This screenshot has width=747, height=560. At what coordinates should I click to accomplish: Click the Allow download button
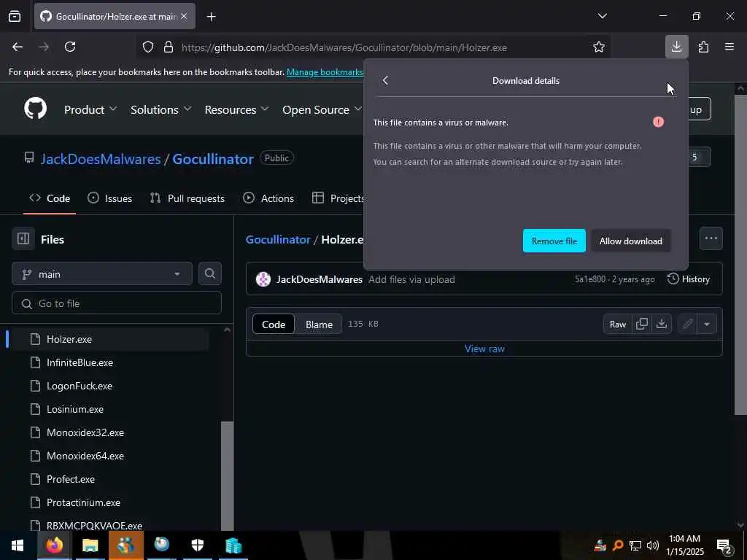click(631, 241)
